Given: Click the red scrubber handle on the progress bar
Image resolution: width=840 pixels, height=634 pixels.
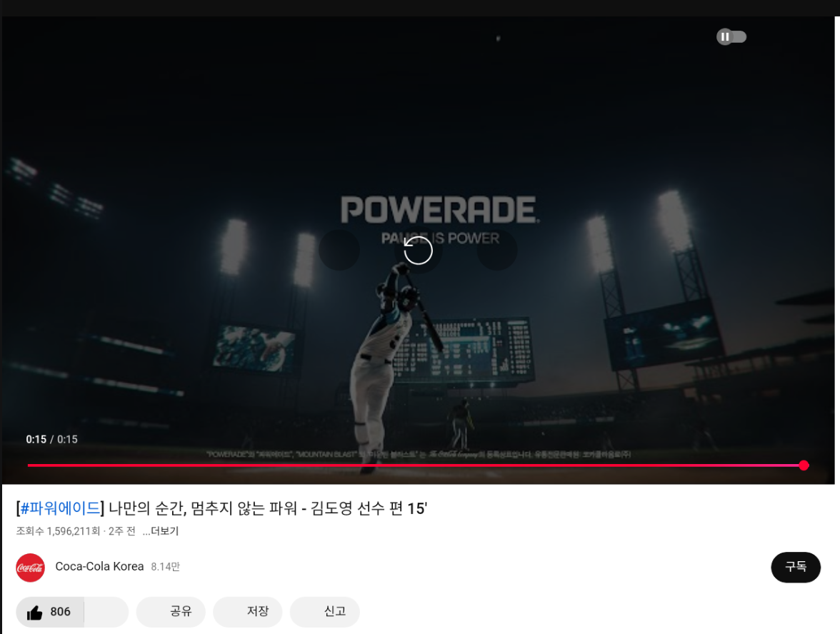Looking at the screenshot, I should [804, 466].
